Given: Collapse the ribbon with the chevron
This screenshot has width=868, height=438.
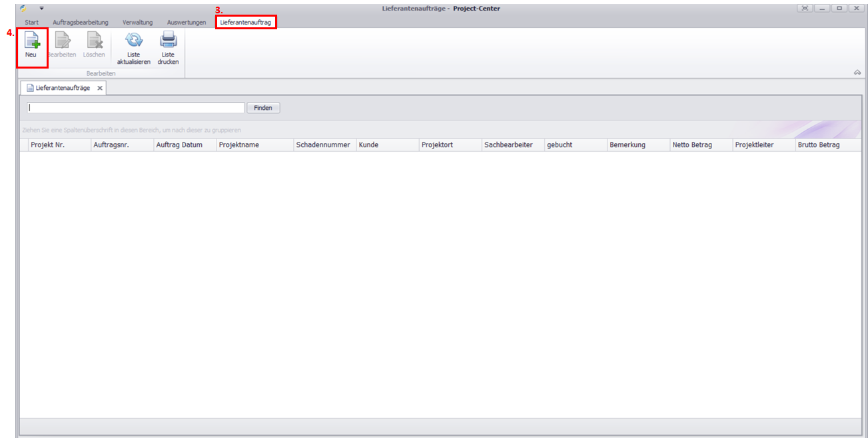Looking at the screenshot, I should pyautogui.click(x=857, y=73).
